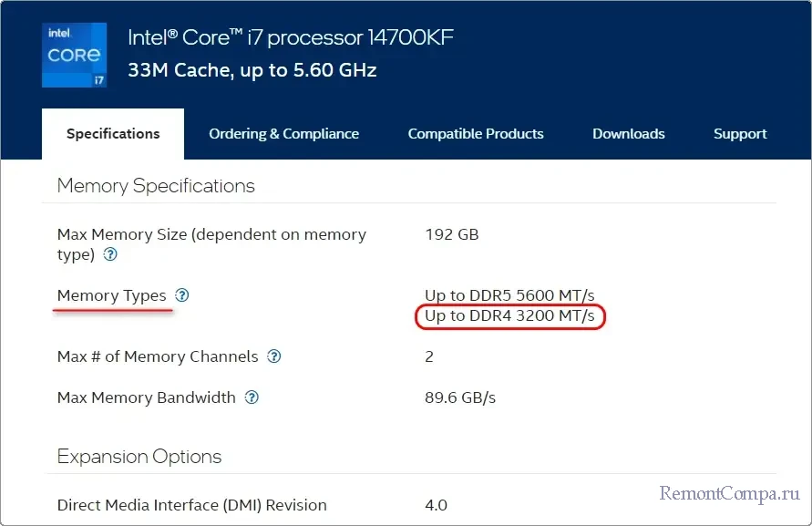Open the Max Memory Bandwidth help tooltip

[x=252, y=397]
